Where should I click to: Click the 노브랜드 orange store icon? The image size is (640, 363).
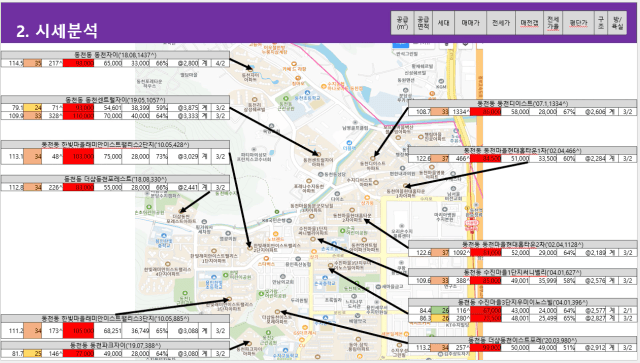point(276,234)
